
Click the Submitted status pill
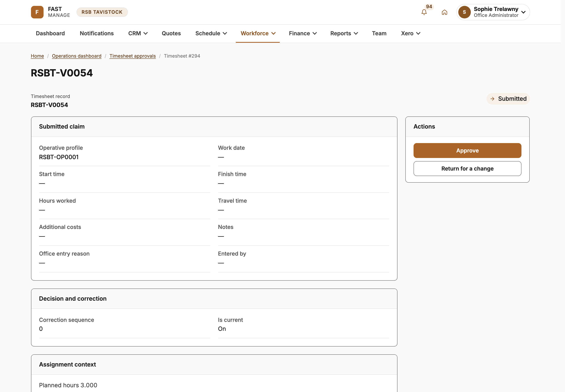click(508, 99)
